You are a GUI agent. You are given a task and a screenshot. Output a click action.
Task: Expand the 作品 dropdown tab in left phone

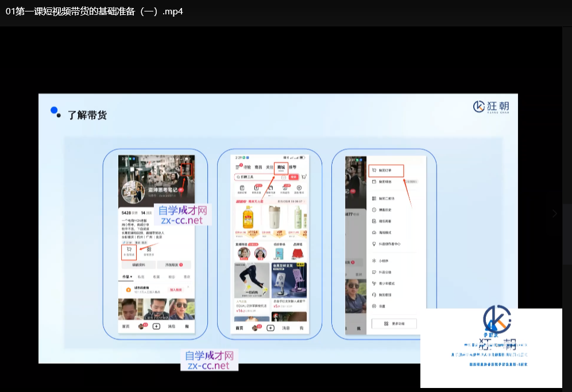point(127,277)
